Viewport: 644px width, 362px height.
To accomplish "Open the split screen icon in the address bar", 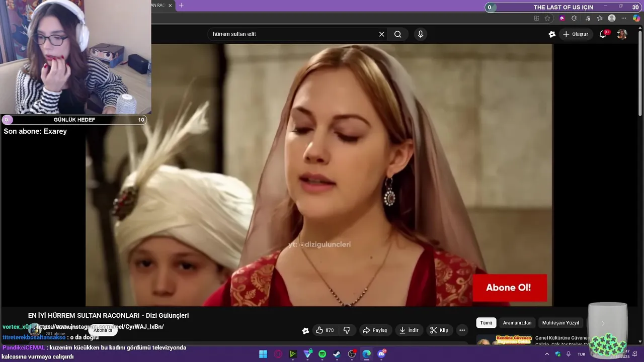I will 536,18.
